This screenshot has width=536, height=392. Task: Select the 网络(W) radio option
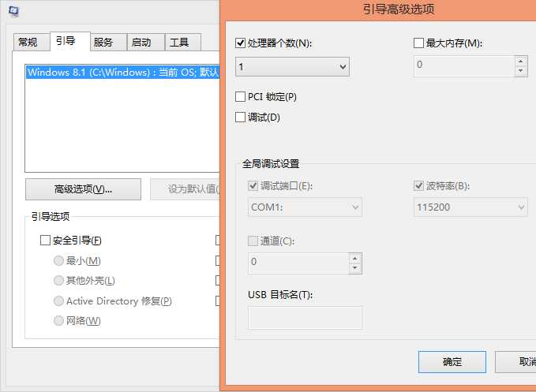[x=58, y=321]
